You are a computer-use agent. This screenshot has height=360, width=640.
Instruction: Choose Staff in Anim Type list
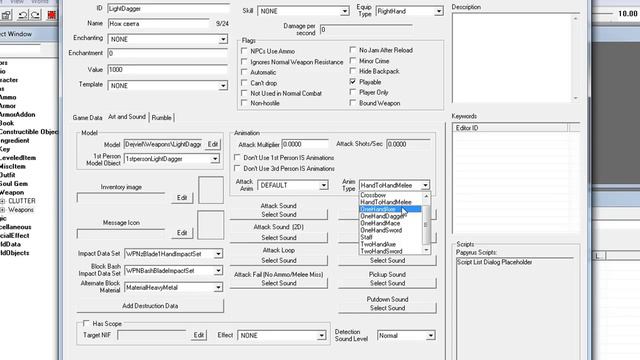390,237
